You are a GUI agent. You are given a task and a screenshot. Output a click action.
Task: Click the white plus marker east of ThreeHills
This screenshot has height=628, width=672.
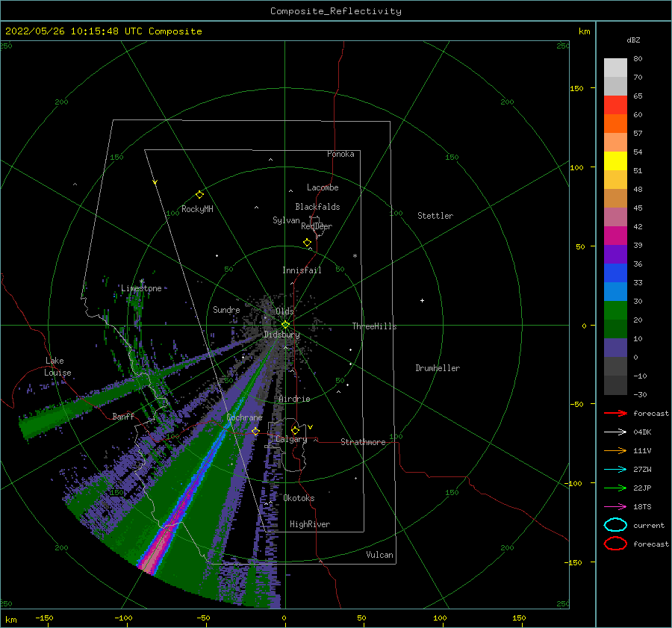(422, 300)
